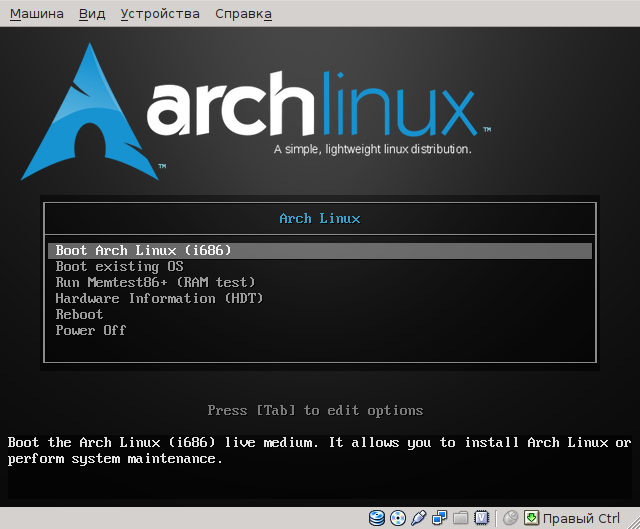Click the network adapters icon

coord(440,518)
